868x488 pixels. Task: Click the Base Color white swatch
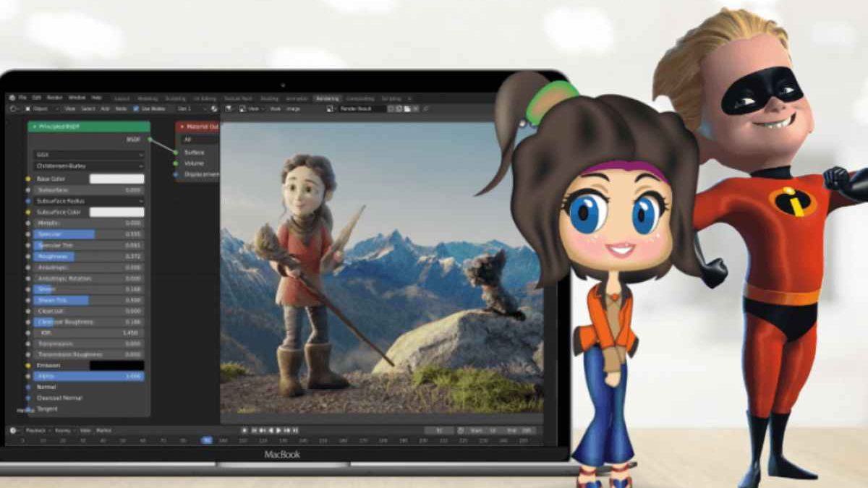pos(116,179)
